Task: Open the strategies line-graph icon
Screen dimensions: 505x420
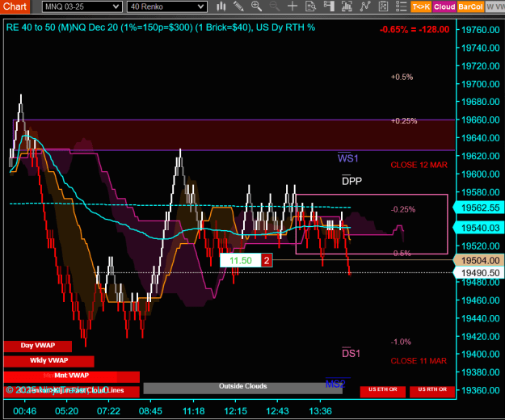Action: (365, 6)
